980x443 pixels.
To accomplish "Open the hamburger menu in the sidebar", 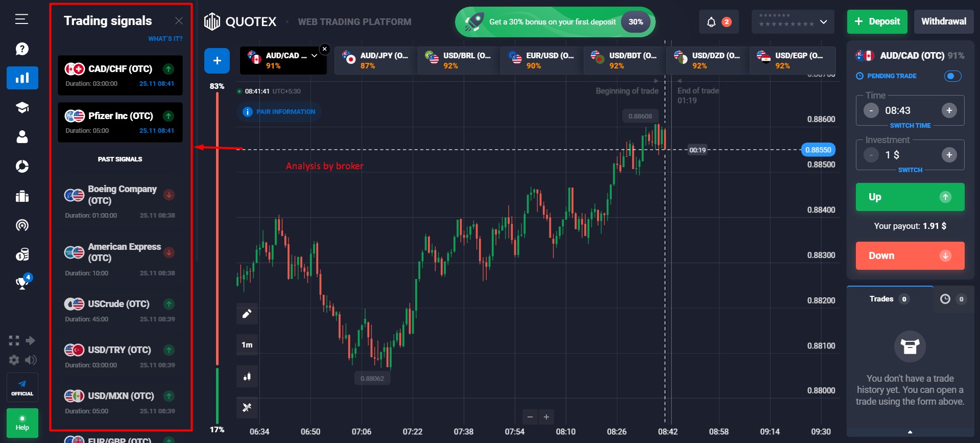I will [x=21, y=19].
